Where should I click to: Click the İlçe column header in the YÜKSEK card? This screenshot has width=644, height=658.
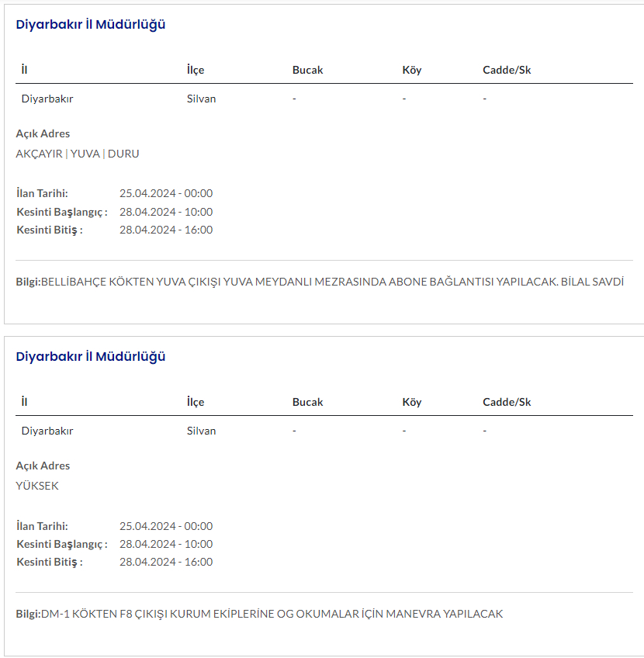196,402
